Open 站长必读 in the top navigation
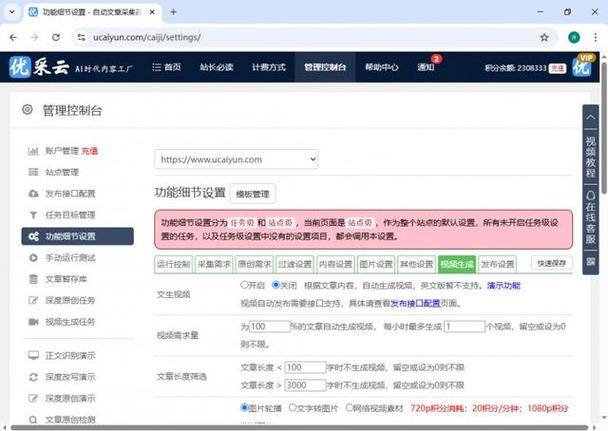Screen dimensions: 608x431 pyautogui.click(x=216, y=67)
